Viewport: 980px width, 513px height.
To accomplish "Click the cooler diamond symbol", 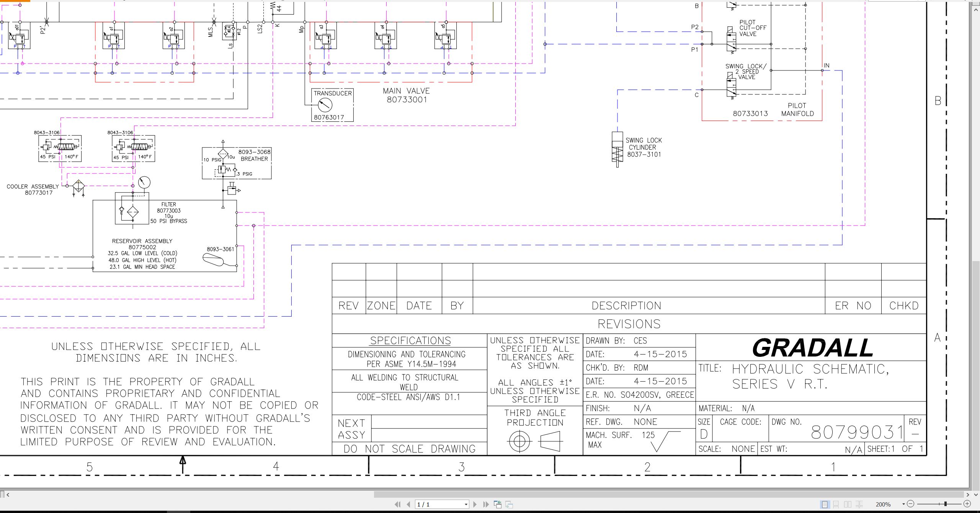I will [78, 186].
